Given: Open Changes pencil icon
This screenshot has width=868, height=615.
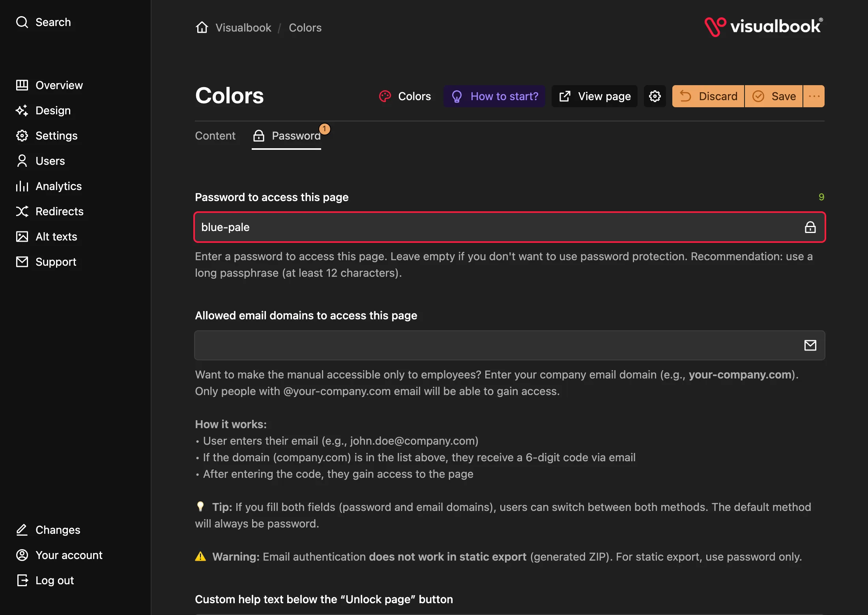Looking at the screenshot, I should [x=22, y=530].
